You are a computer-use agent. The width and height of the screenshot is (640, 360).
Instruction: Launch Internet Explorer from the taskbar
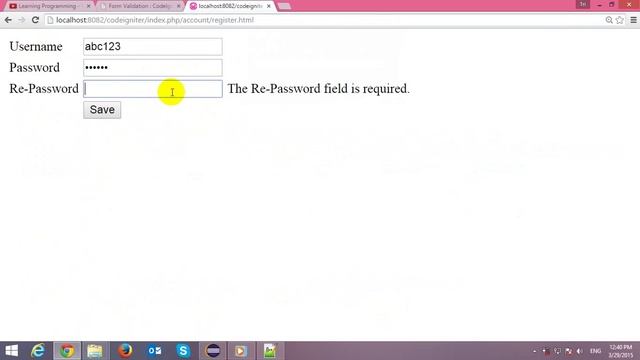click(x=38, y=351)
